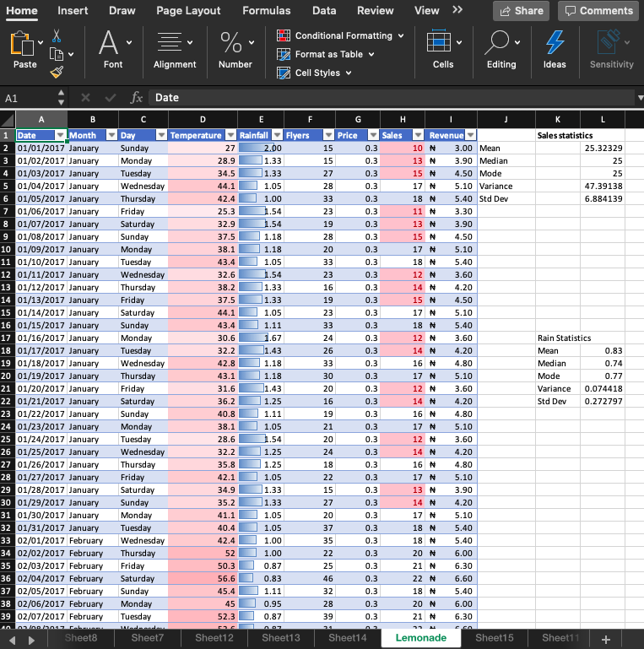Screen dimensions: 644x649
Task: Add a new sheet with plus icon
Action: pyautogui.click(x=605, y=639)
